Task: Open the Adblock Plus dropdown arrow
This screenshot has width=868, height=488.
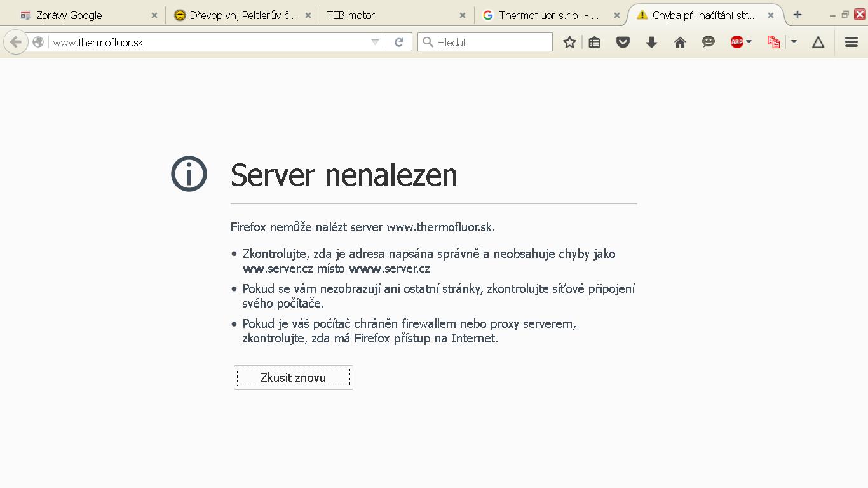Action: pos(749,42)
